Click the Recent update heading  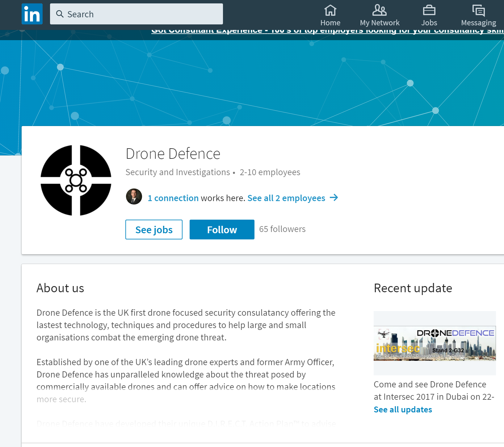(413, 288)
